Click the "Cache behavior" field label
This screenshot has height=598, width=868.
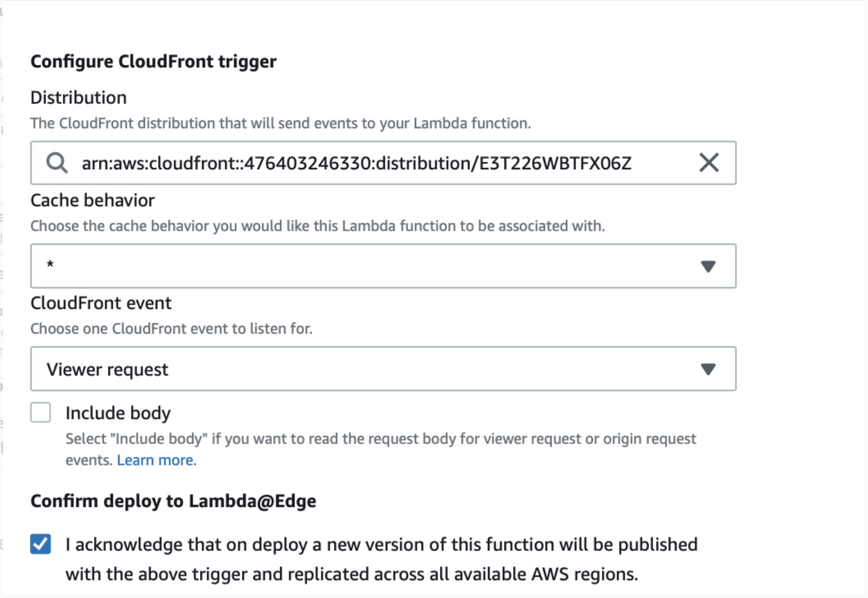[x=93, y=200]
